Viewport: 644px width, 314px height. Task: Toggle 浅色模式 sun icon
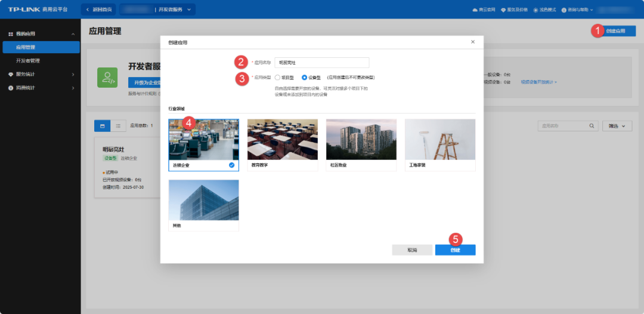(535, 10)
